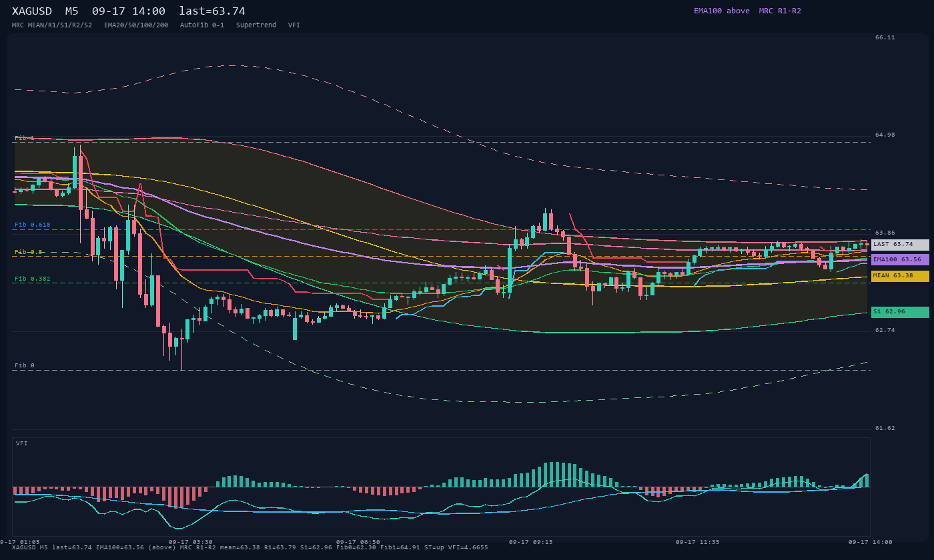The image size is (934, 560).
Task: Click the EMA20/50/100/200 indicator label
Action: [x=136, y=25]
